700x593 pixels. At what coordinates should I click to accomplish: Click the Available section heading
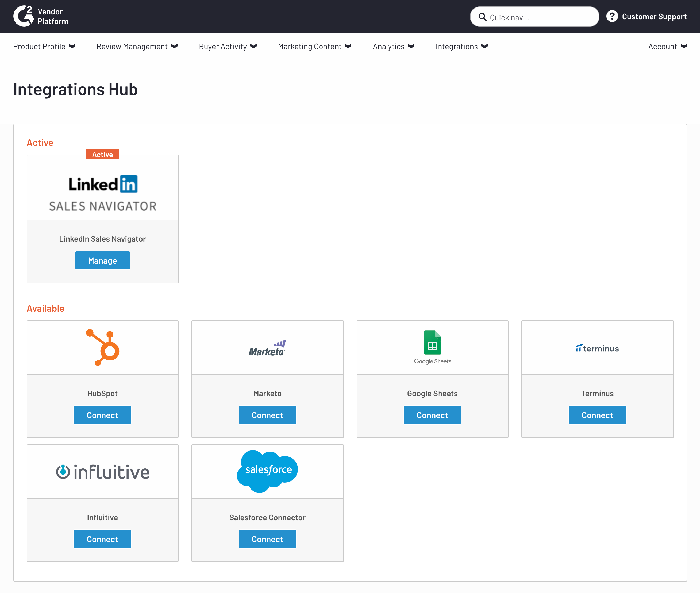pyautogui.click(x=46, y=308)
